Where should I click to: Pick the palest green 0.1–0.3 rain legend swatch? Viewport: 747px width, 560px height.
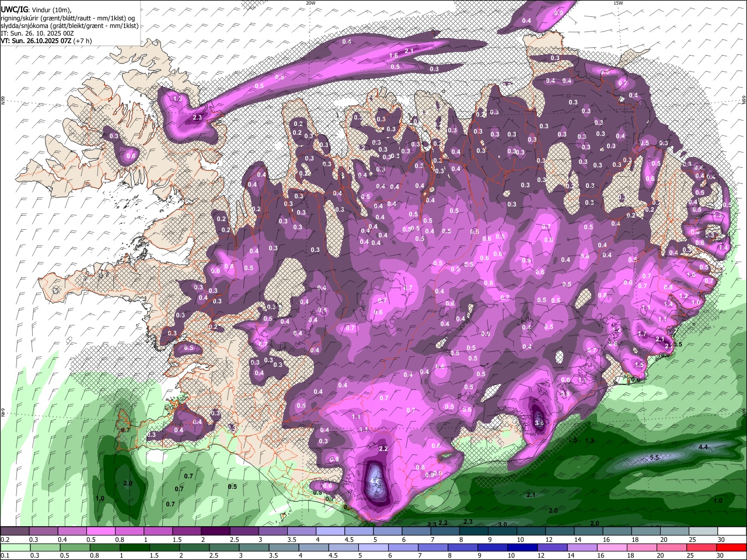tap(15, 548)
